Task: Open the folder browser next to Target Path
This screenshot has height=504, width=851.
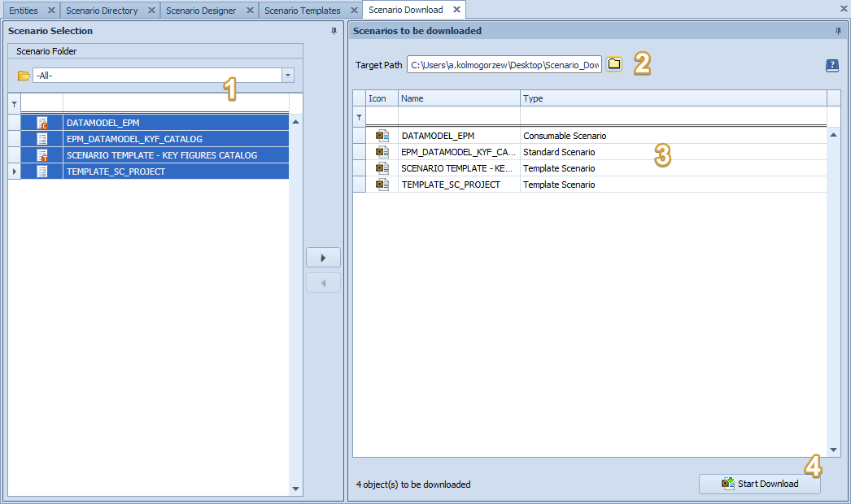Action: (614, 64)
